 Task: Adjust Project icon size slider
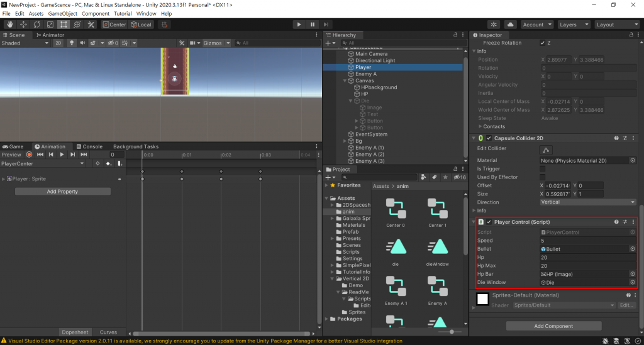tap(452, 331)
